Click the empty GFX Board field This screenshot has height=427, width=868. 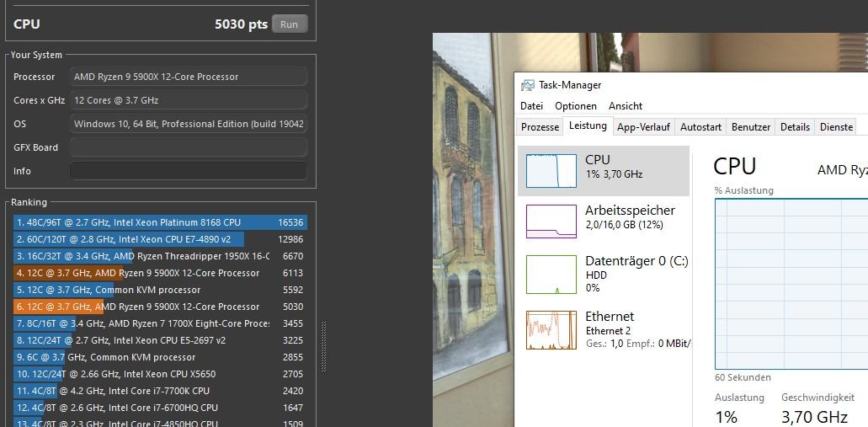coord(189,147)
